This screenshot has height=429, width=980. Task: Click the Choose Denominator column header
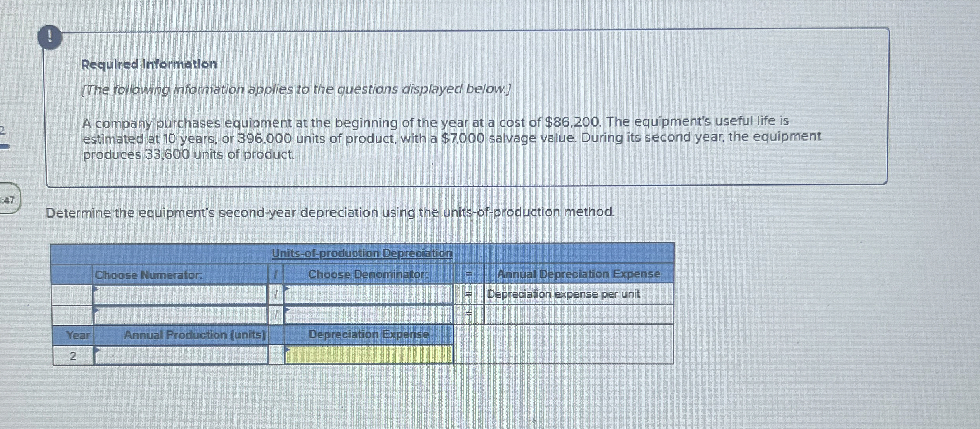point(368,274)
